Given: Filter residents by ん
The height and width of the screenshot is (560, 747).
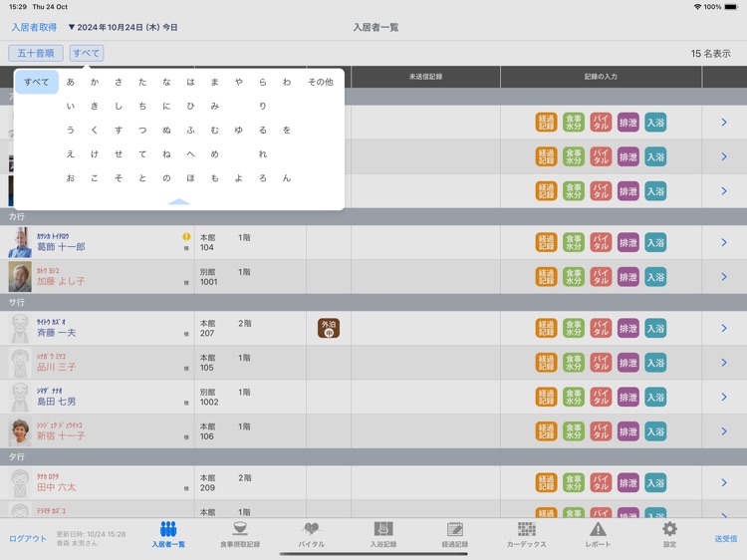Looking at the screenshot, I should (286, 178).
